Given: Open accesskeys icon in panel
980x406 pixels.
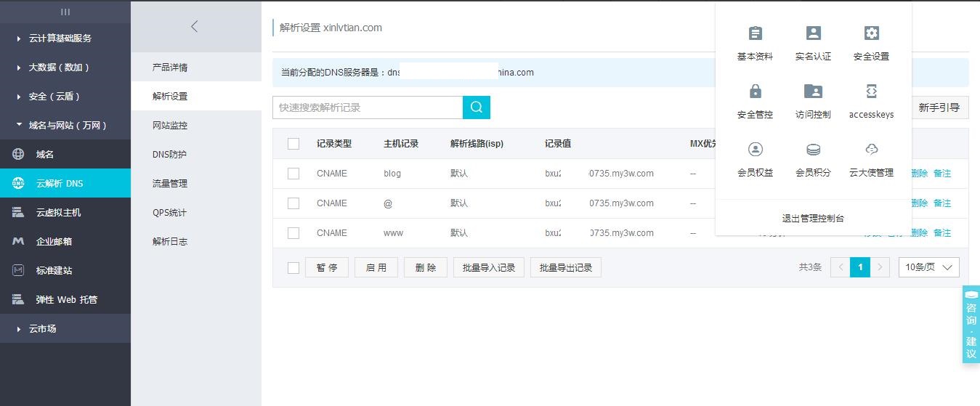Looking at the screenshot, I should click(871, 92).
